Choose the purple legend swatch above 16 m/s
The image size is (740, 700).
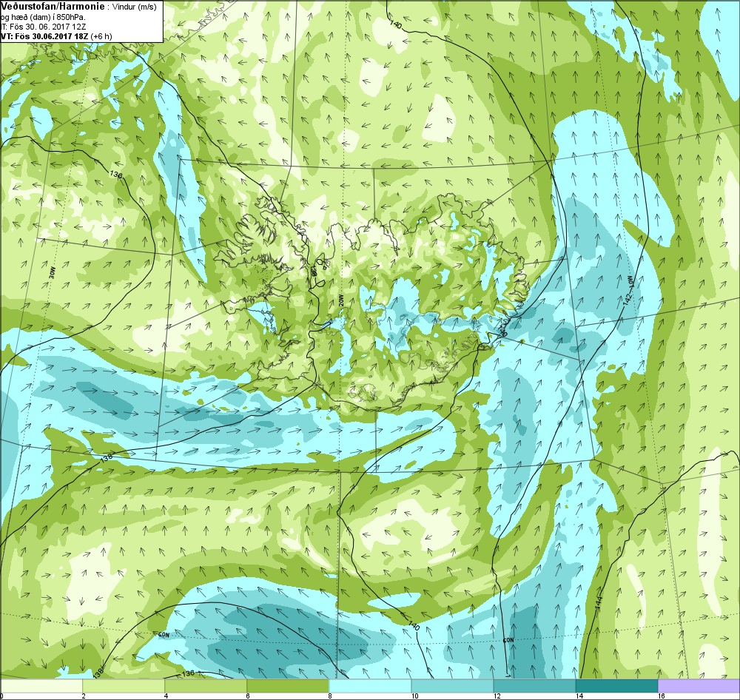coord(699,685)
